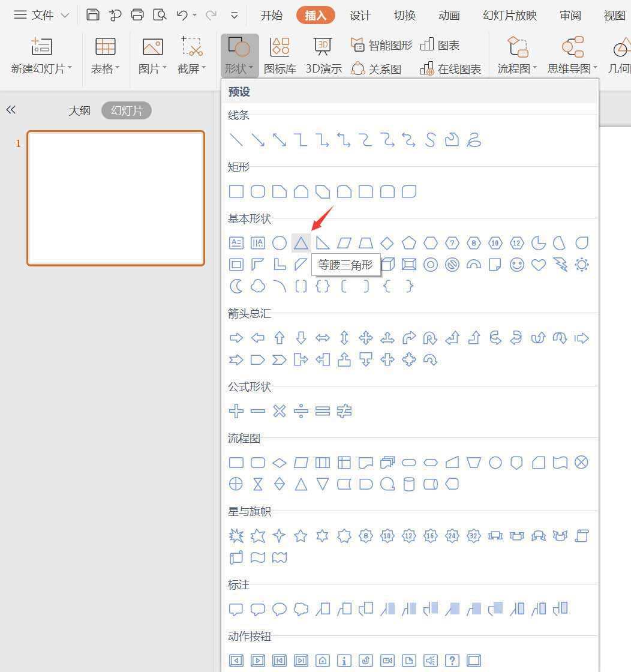Select the oval shape in basic shapes
This screenshot has width=631, height=672.
pyautogui.click(x=280, y=244)
